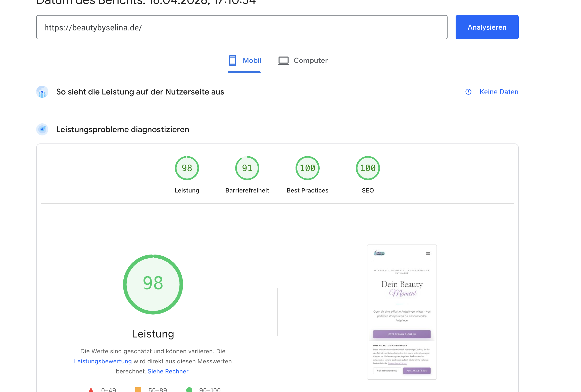Image resolution: width=581 pixels, height=392 pixels.
Task: Click the diagnostics radar icon beside Leistungsprobleme
Action: tap(42, 129)
